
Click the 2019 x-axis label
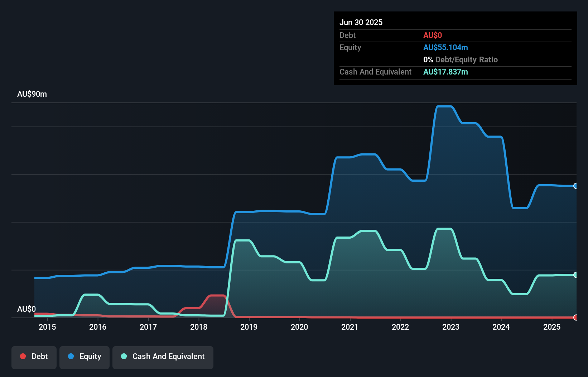pyautogui.click(x=249, y=327)
